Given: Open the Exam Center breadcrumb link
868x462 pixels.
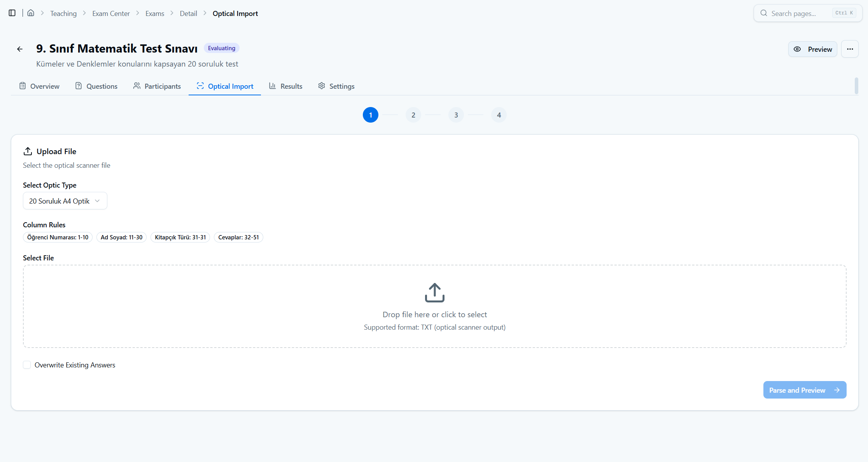Looking at the screenshot, I should [111, 14].
